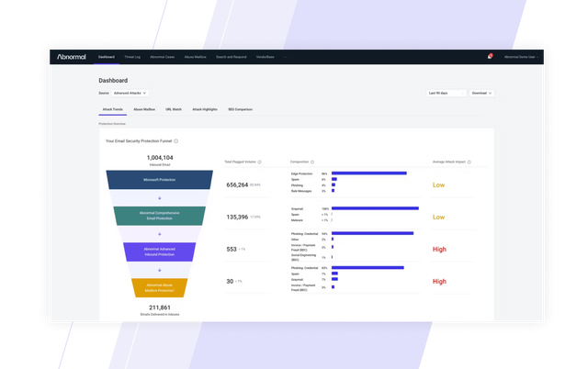Image resolution: width=588 pixels, height=369 pixels.
Task: Switch to the Abuse Mailbox tab
Action: 142,109
